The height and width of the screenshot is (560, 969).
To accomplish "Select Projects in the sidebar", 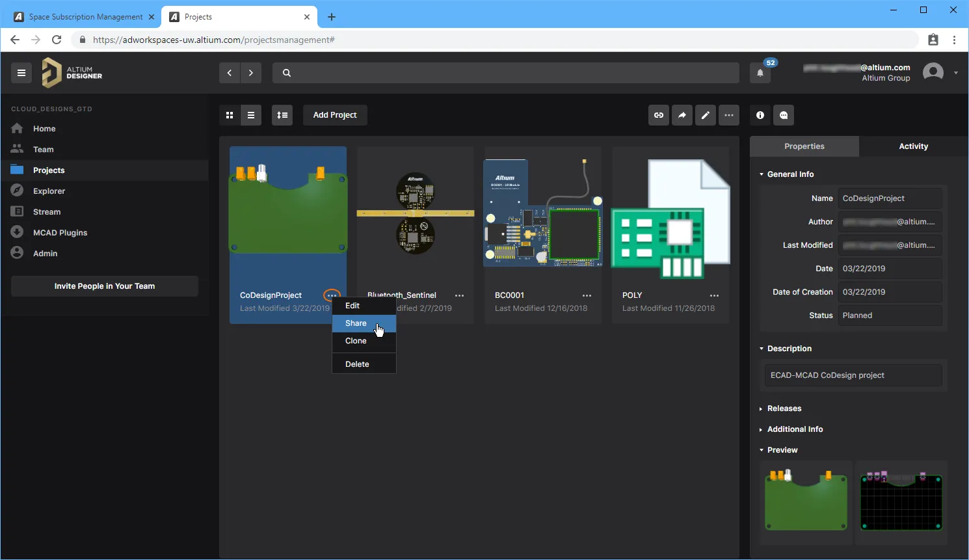I will coord(104,170).
